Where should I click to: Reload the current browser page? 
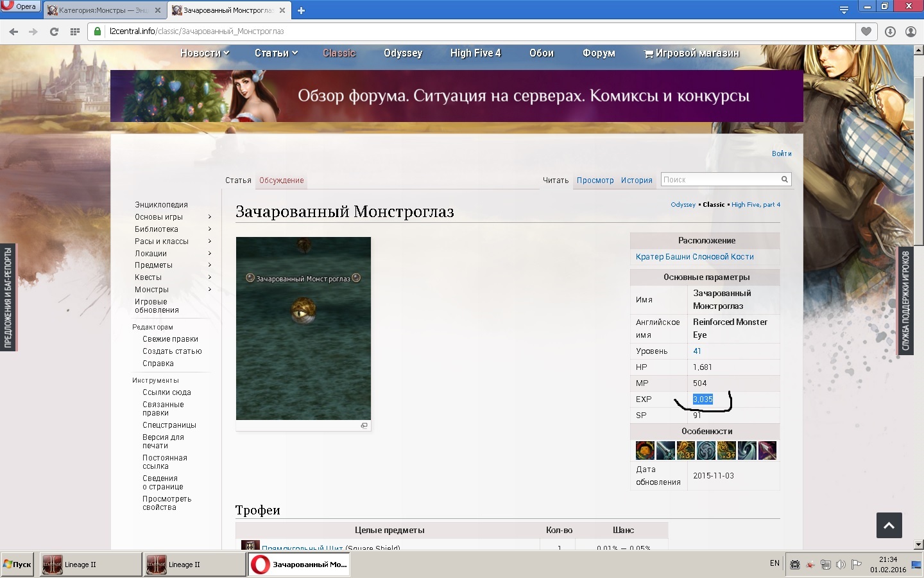pos(54,31)
